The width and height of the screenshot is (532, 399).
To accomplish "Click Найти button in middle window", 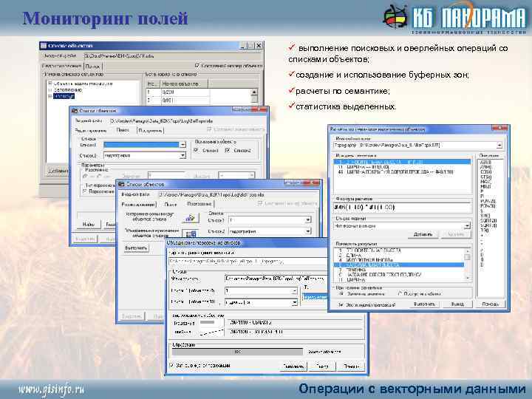I will click(x=88, y=225).
